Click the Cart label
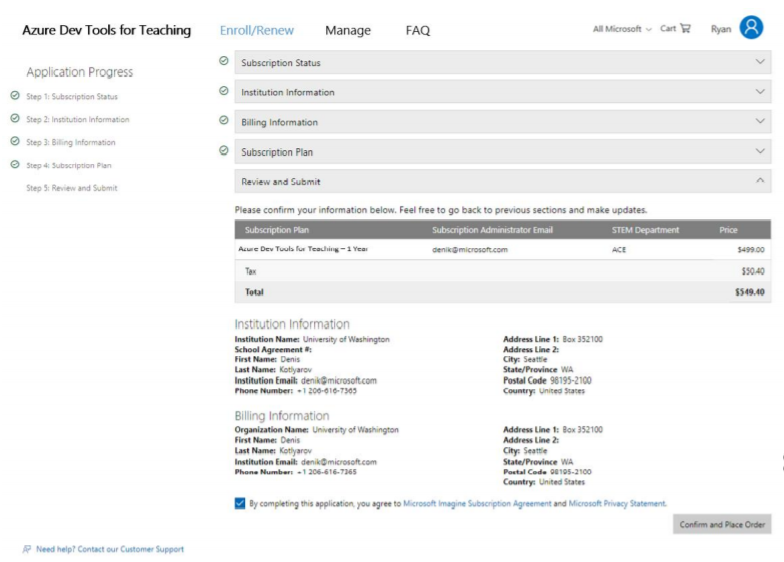Image resolution: width=784 pixels, height=562 pixels. pyautogui.click(x=668, y=28)
